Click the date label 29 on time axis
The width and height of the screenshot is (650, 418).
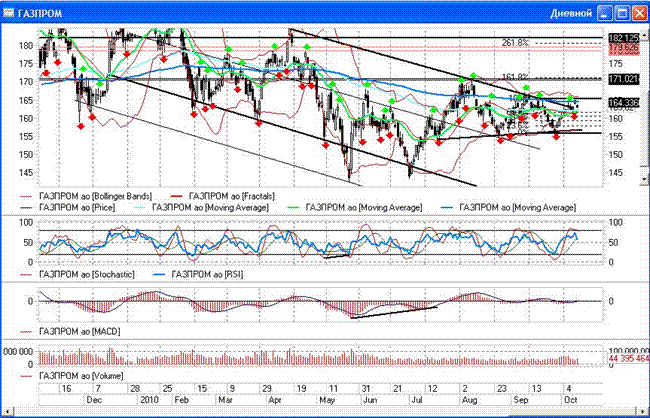click(x=267, y=389)
